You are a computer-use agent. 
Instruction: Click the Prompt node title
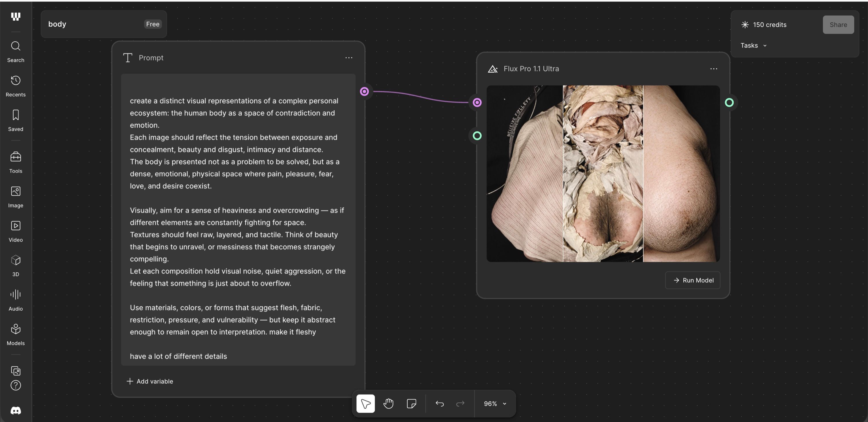click(x=151, y=58)
